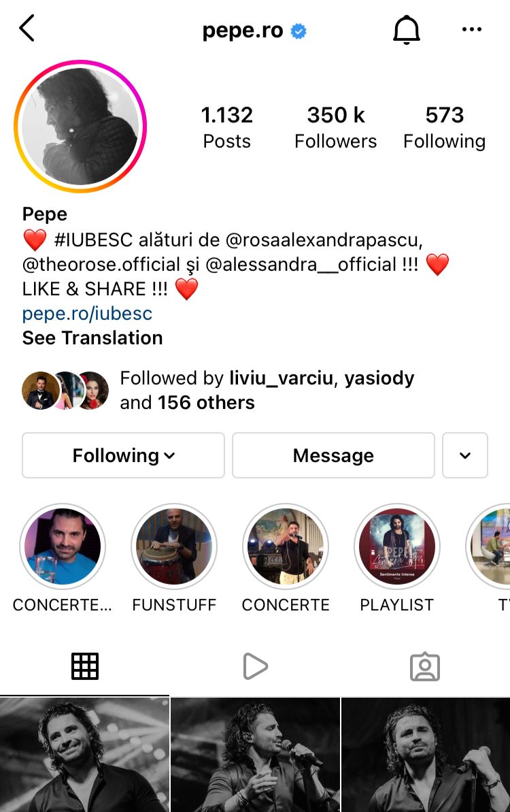View the profile picture story ring
The height and width of the screenshot is (812, 510).
pos(80,127)
